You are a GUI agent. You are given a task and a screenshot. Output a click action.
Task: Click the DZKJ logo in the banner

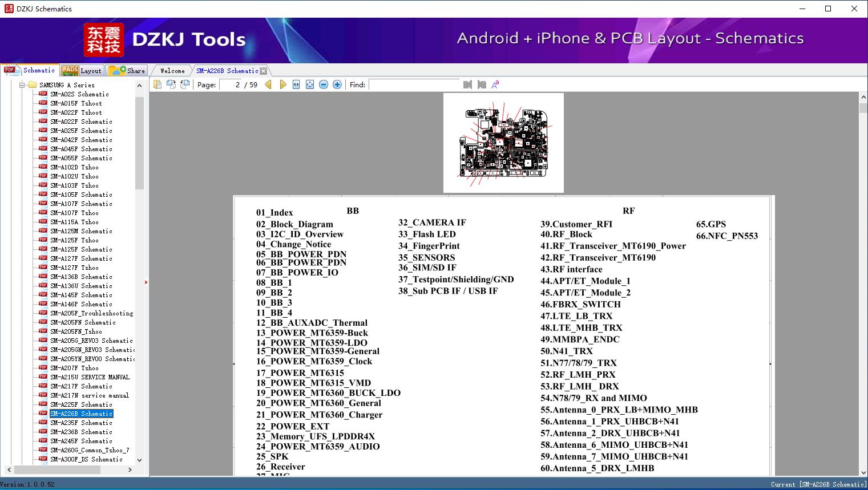[104, 39]
